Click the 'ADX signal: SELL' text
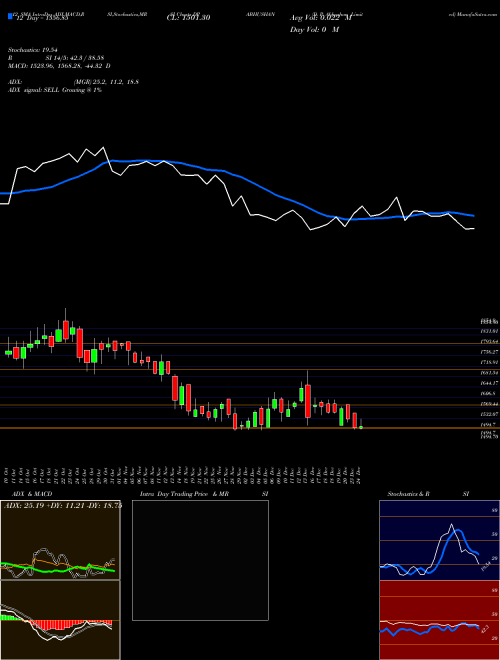The height and width of the screenshot is (660, 500). (x=55, y=90)
